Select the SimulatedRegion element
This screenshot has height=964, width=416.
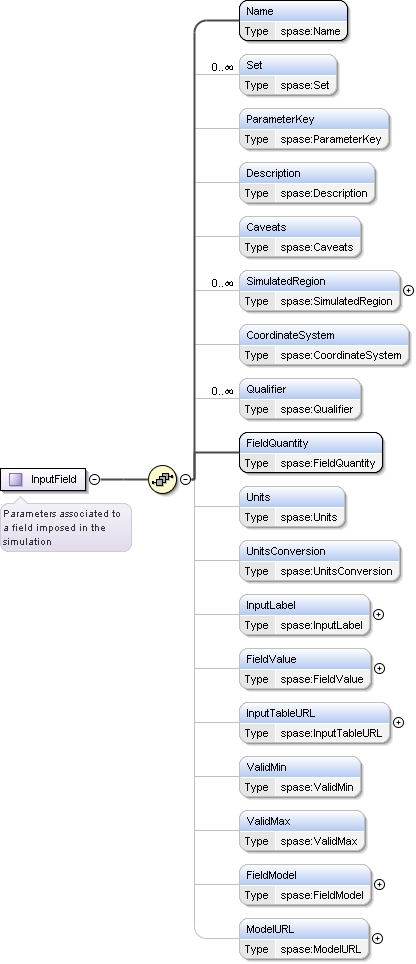320,291
